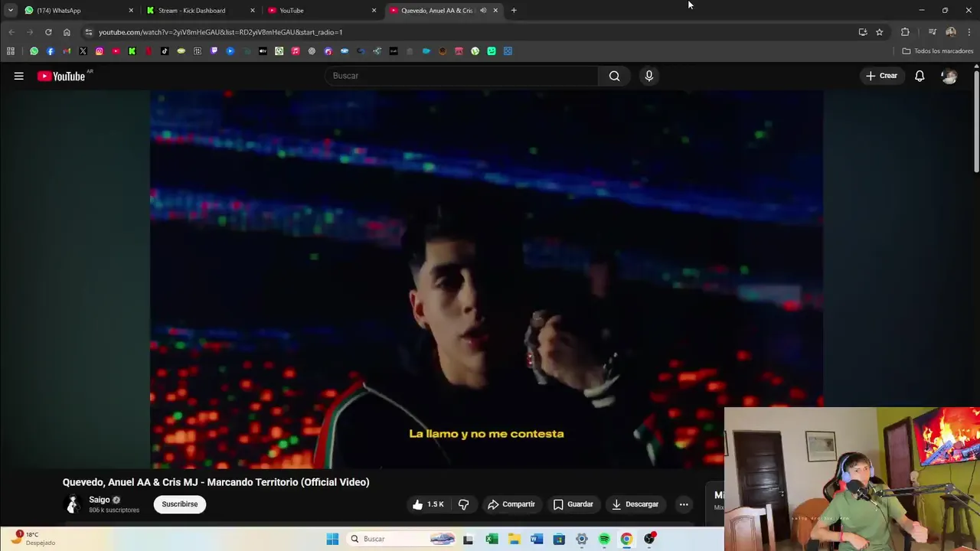Screen dimensions: 980x551
Task: Open the YouTube guide hamburger menu
Action: pyautogui.click(x=18, y=76)
